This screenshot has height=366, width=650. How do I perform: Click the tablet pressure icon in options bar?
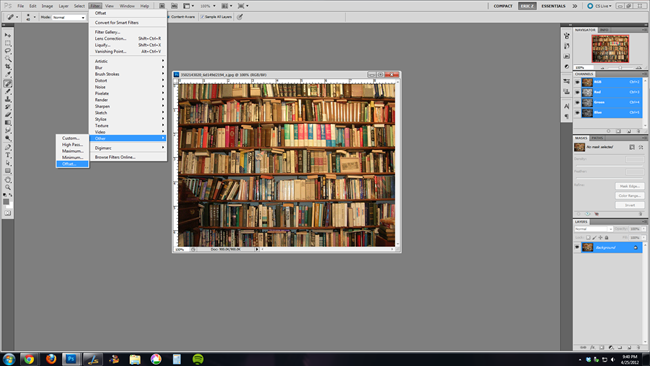tap(240, 17)
